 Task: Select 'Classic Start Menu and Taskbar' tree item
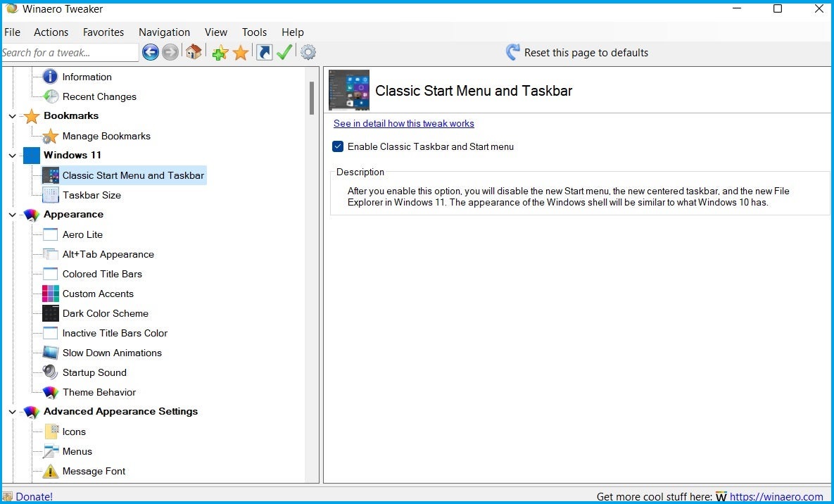[133, 175]
